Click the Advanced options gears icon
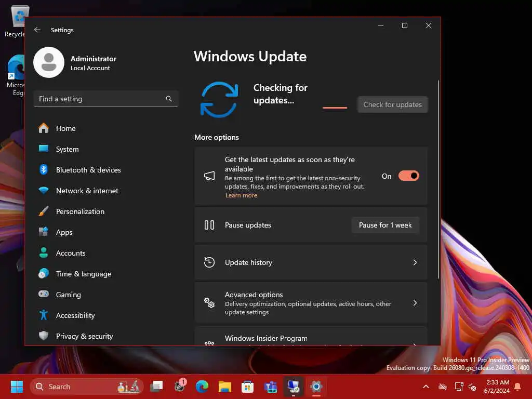 coord(209,303)
